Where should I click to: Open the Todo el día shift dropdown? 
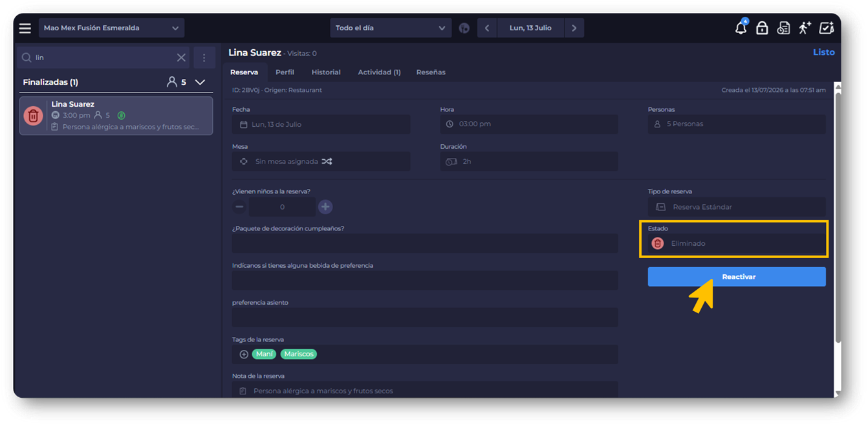point(390,28)
